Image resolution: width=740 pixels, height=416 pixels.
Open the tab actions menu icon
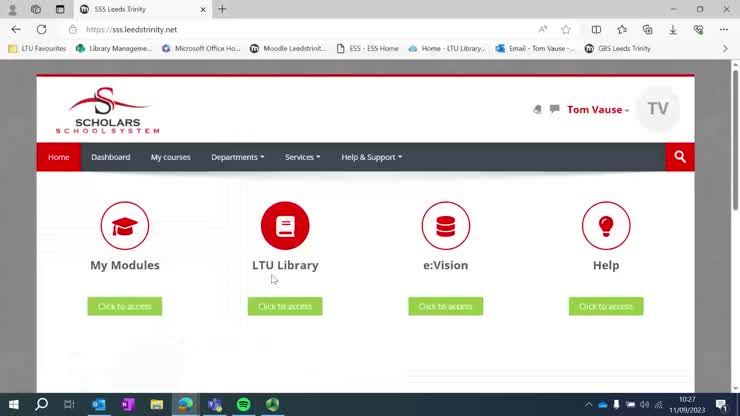pos(60,9)
